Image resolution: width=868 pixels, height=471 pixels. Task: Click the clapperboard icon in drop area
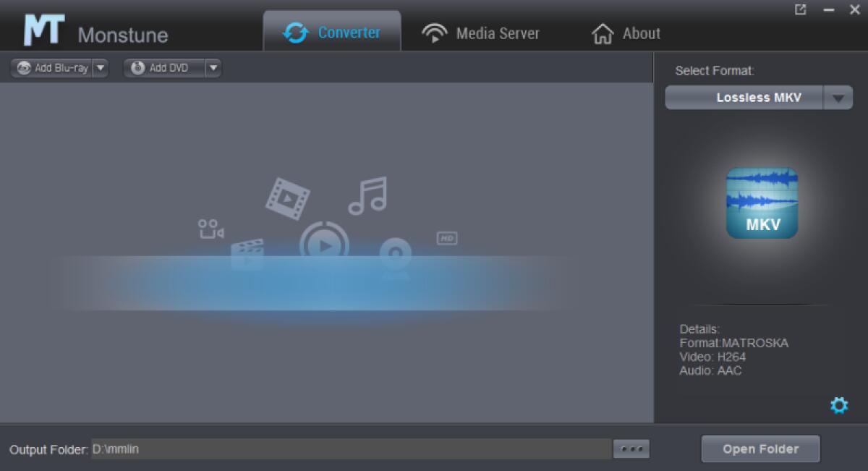coord(247,255)
